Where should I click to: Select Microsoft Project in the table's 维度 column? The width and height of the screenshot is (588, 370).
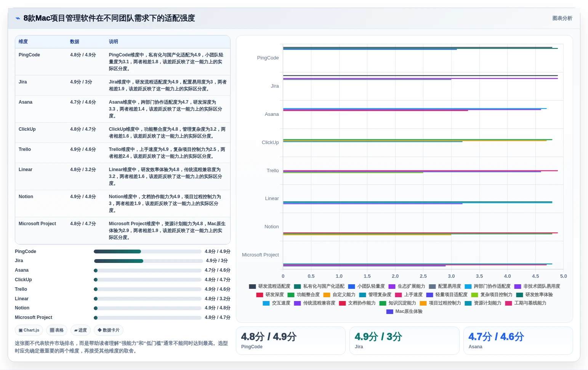coord(37,224)
